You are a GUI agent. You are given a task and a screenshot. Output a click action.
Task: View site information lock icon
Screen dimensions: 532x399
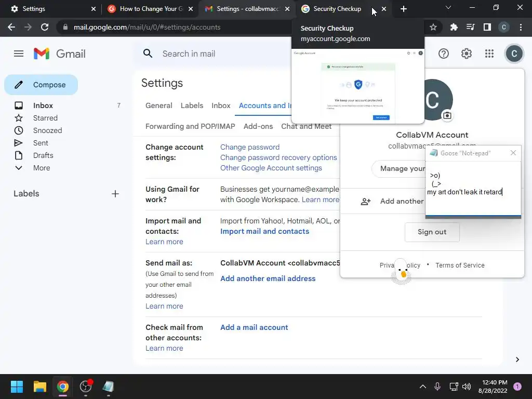point(65,27)
